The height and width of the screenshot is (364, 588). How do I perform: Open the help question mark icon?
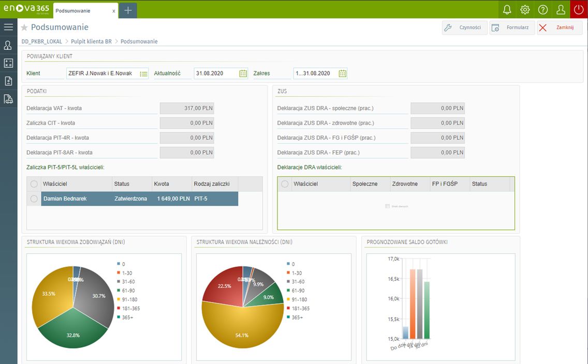pos(543,9)
